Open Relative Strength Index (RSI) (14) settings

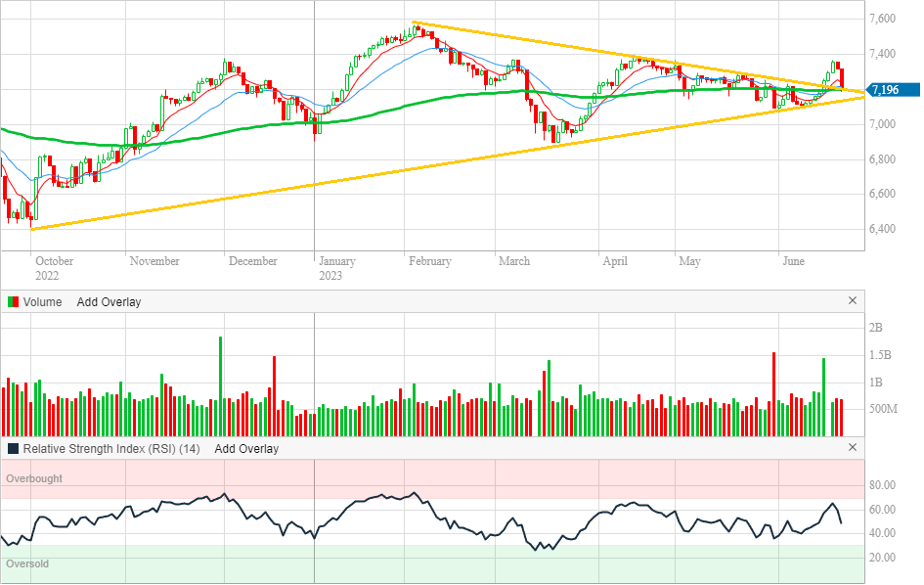[x=111, y=449]
